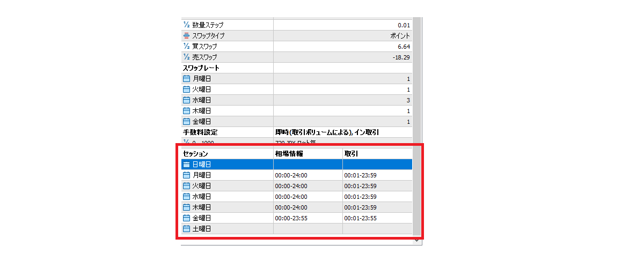Image resolution: width=644 pixels, height=268 pixels.
Task: Click calendar icon of 火曜日 in セッション list
Action: [187, 185]
